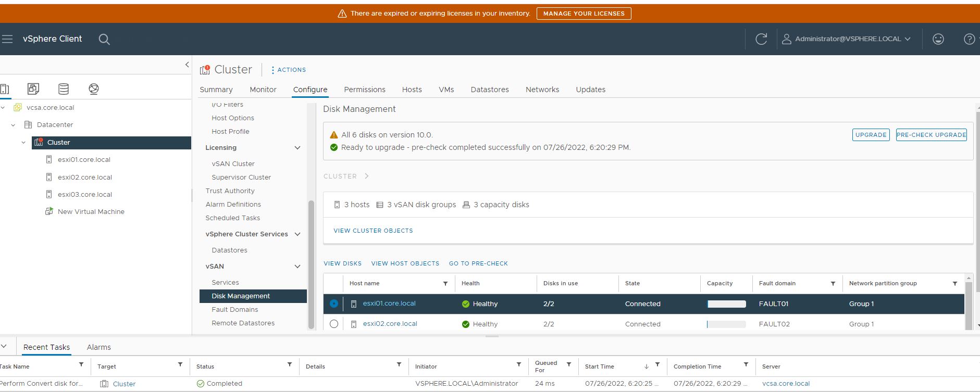Select esxi03.core.local in inventory tree

(85, 195)
